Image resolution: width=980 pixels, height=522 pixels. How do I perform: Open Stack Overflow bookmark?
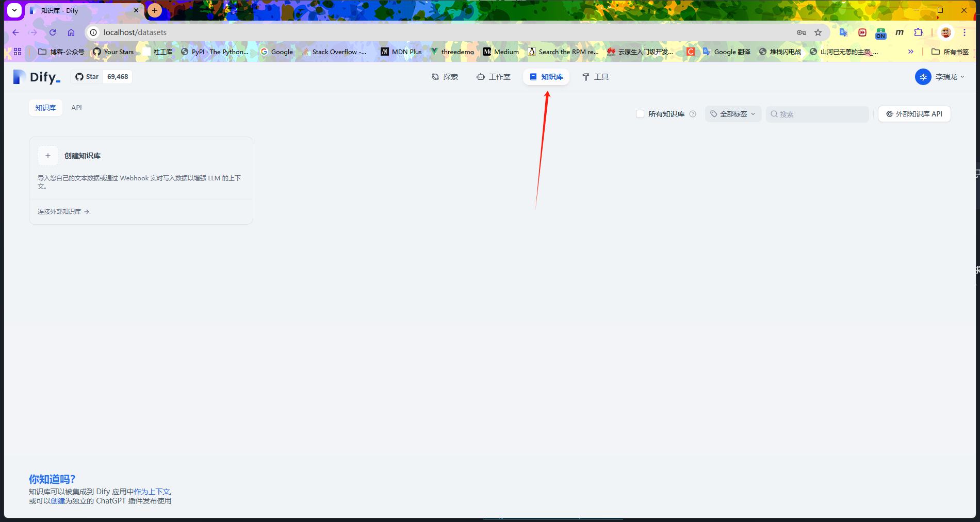coord(334,52)
